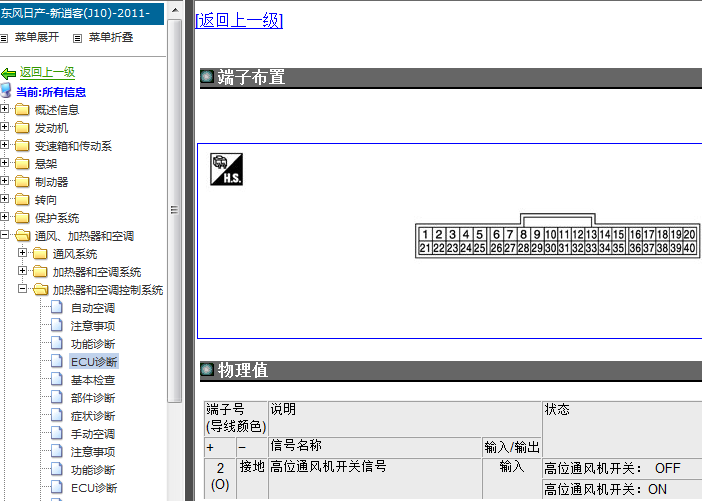Screen dimensions: 702x501
Task: Click the 菜单展开 expand-menu icon
Action: pos(4,39)
